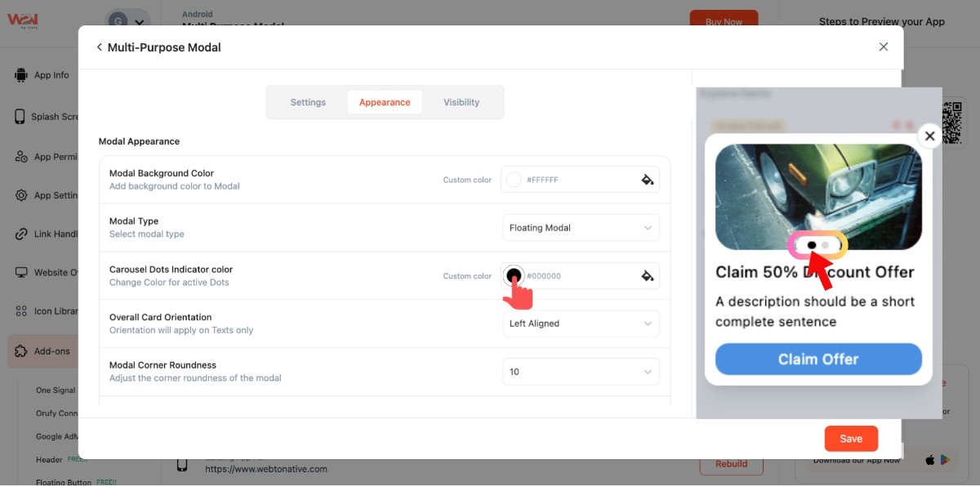
Task: Open the Modal Type dropdown
Action: click(580, 228)
